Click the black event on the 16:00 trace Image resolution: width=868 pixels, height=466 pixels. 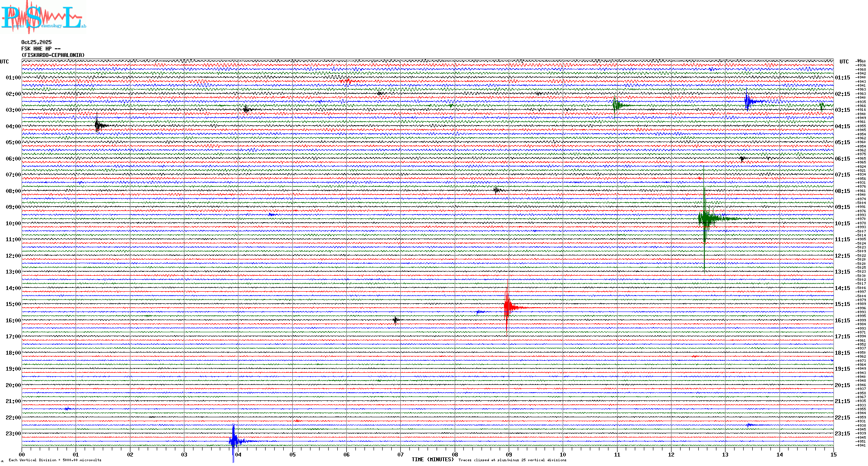tap(396, 320)
